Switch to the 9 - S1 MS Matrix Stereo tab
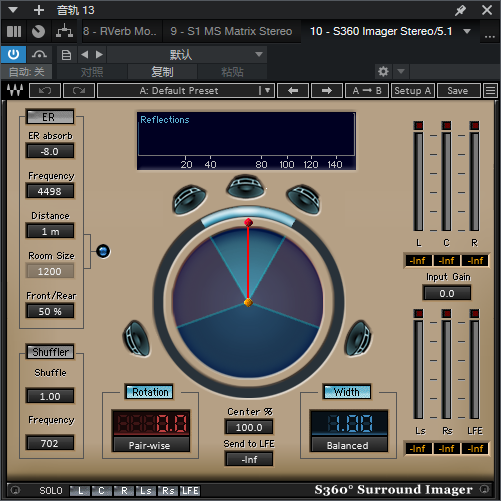 point(231,31)
